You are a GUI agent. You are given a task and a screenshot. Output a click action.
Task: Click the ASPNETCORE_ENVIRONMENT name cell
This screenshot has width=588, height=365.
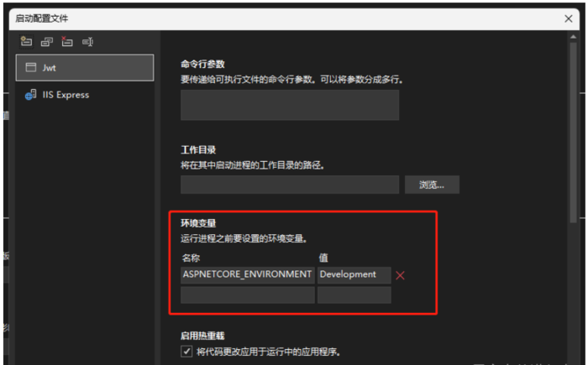click(248, 274)
